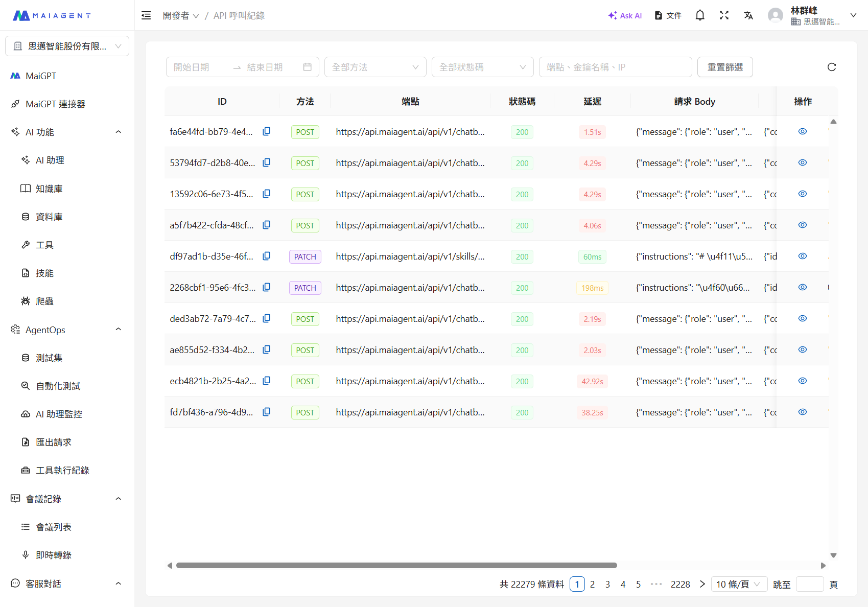Copy the ID starting with df97ad1b

266,256
